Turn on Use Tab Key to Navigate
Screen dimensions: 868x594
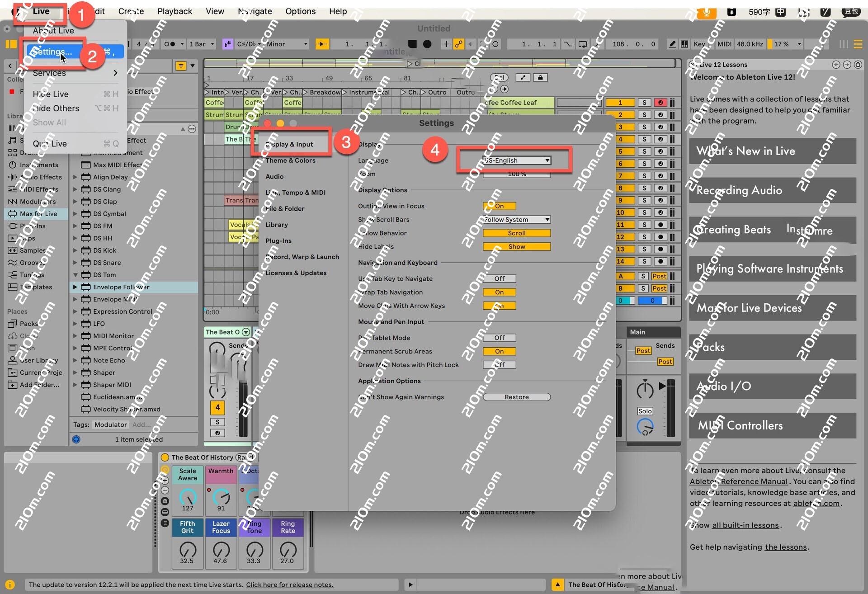point(499,279)
